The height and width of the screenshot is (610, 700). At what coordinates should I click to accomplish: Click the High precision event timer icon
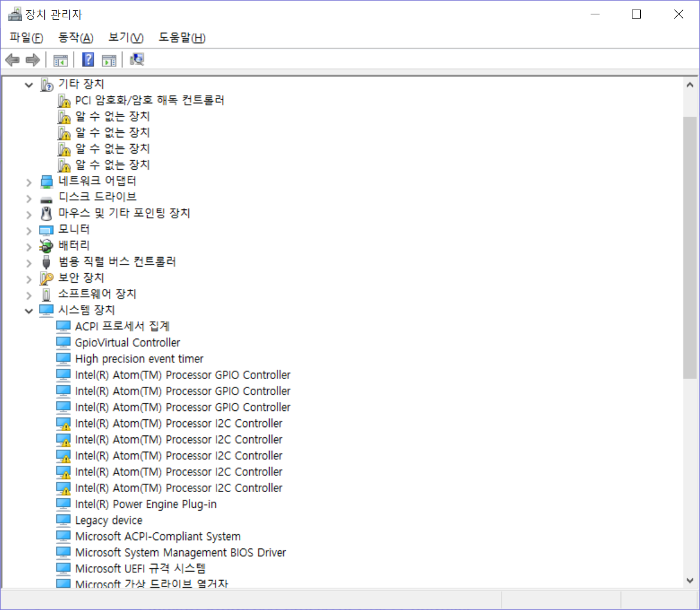pyautogui.click(x=63, y=359)
